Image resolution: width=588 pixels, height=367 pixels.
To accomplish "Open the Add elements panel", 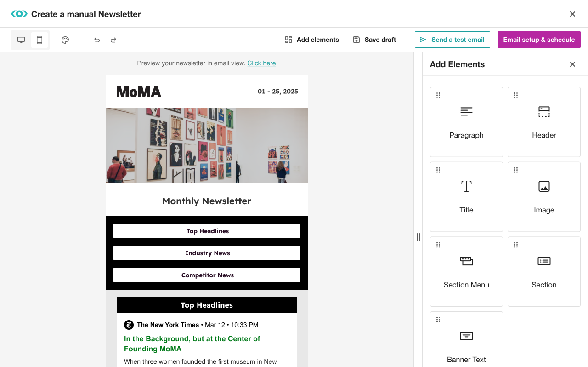I will pos(312,40).
